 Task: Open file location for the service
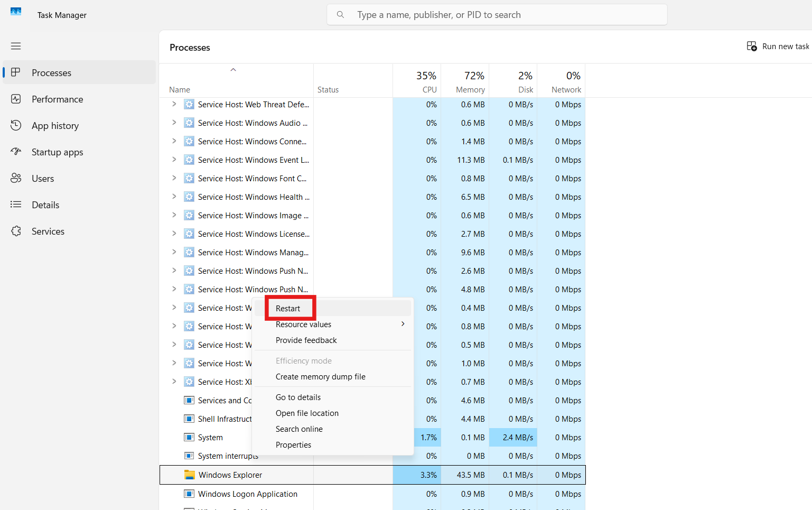[x=307, y=413]
